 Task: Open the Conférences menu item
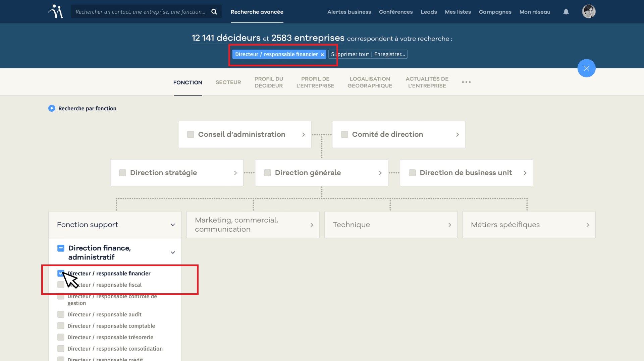click(396, 12)
